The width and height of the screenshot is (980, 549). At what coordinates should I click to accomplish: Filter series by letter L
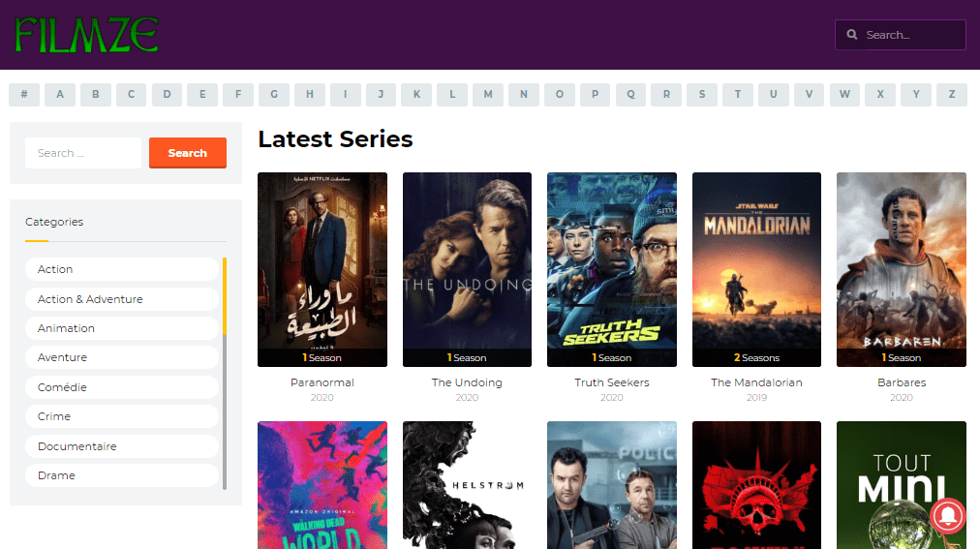[452, 94]
